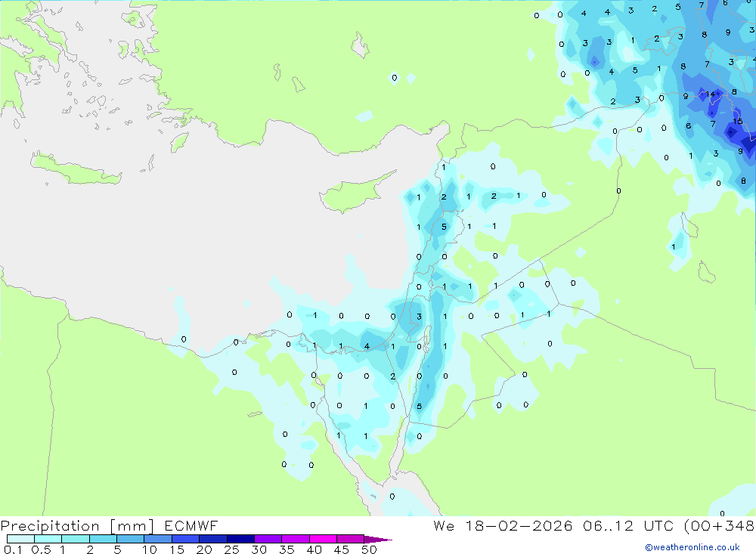Select the 25–30 mm navy legend swatch
The image size is (756, 554).
240,539
